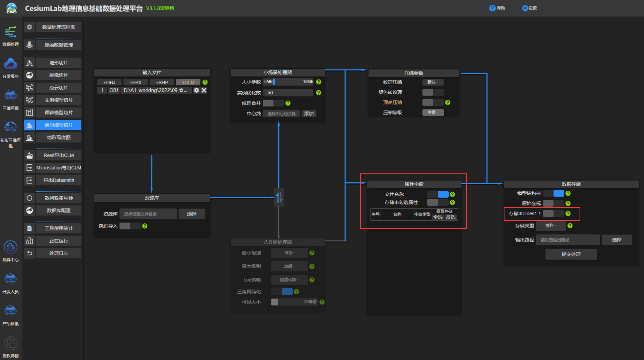Screen dimensions: 644x360
Task: Adjust the 大小参数 slider
Action: pos(288,82)
